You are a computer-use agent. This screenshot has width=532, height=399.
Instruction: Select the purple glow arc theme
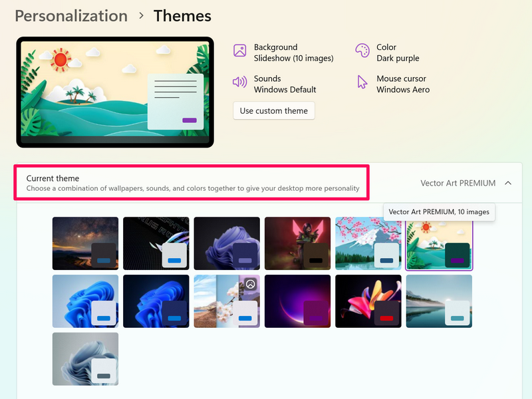coord(297,301)
